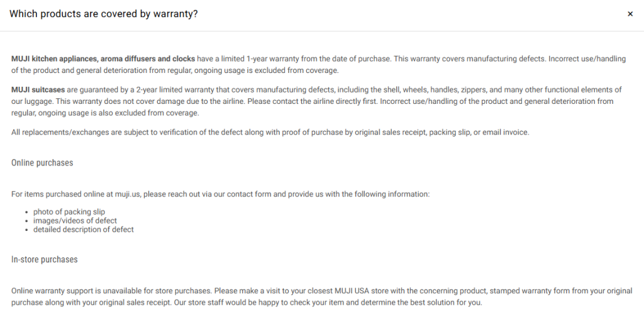Select the "In-store purchases" heading

pos(45,259)
